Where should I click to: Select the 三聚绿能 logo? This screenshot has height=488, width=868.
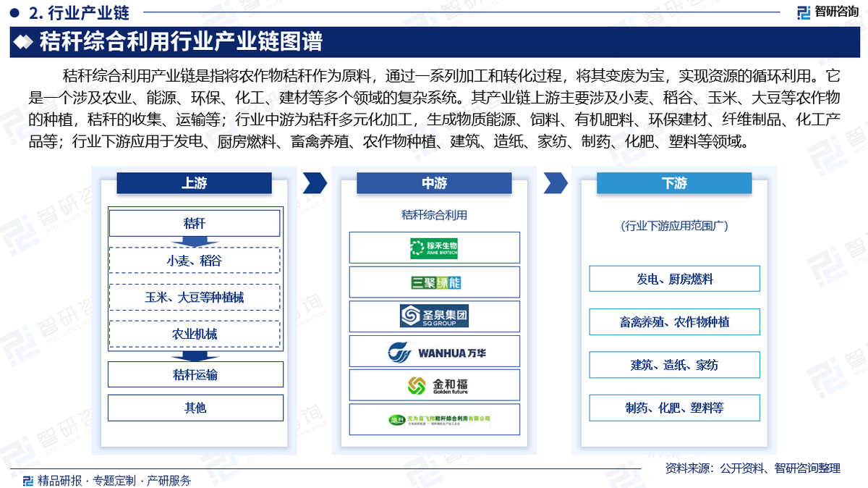point(434,282)
